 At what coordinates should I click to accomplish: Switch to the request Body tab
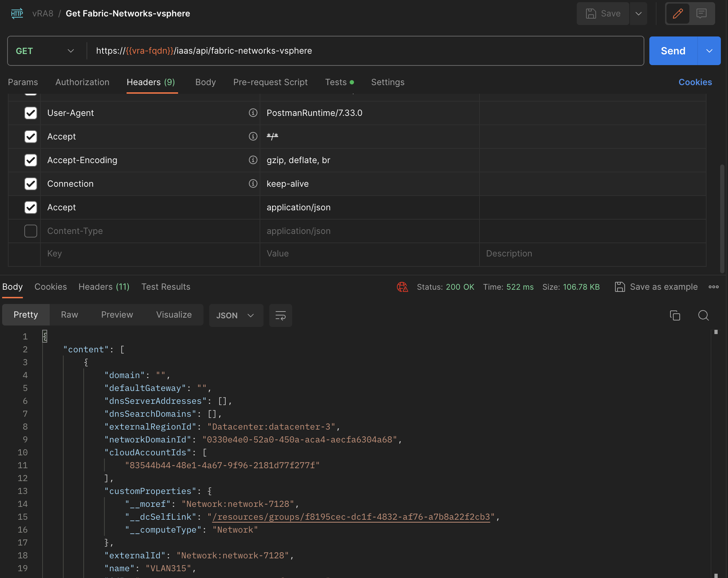click(x=206, y=82)
